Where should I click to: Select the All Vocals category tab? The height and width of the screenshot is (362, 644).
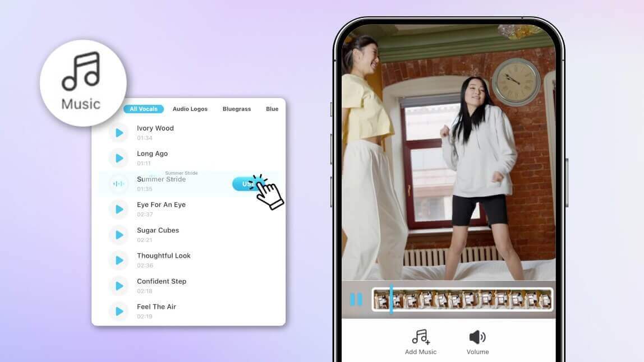coord(144,109)
